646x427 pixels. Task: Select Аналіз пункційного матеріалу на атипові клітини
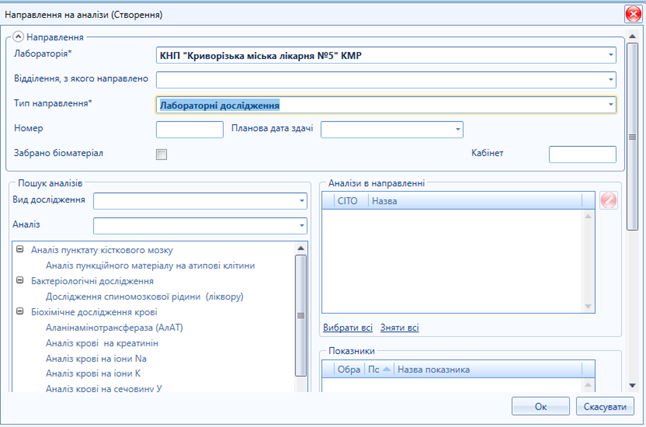coord(150,265)
